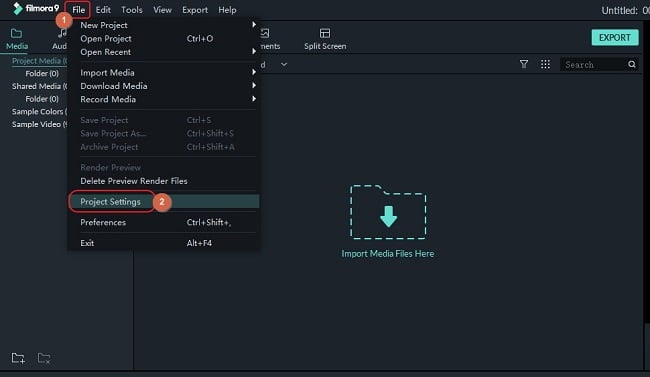Select the Shared Media tree item

(x=39, y=86)
